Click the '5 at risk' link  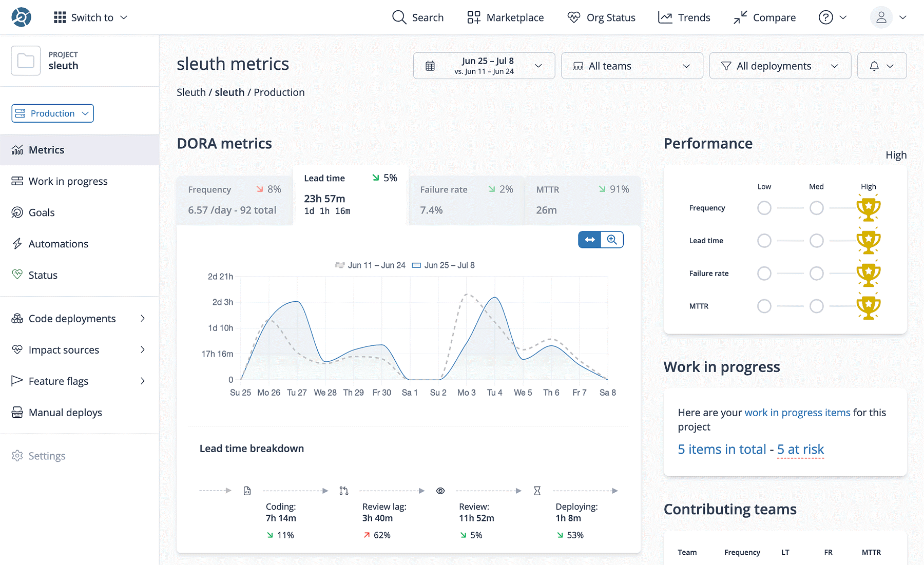coord(800,450)
